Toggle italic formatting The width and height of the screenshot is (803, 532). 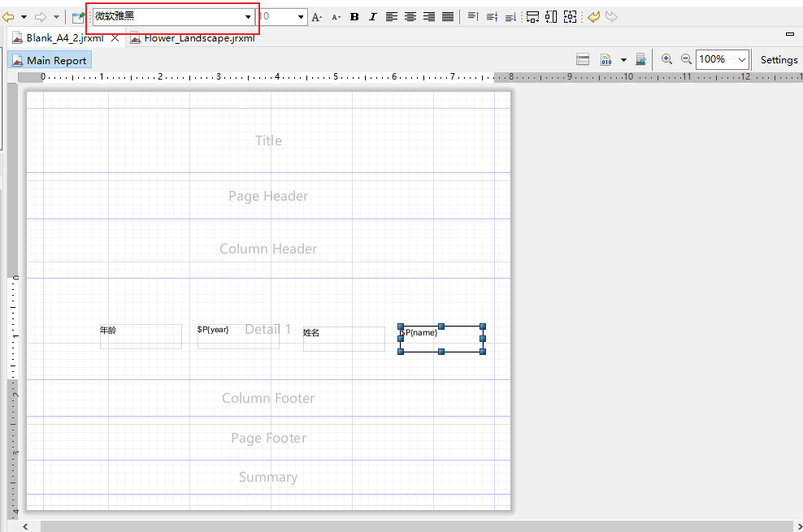click(x=373, y=17)
